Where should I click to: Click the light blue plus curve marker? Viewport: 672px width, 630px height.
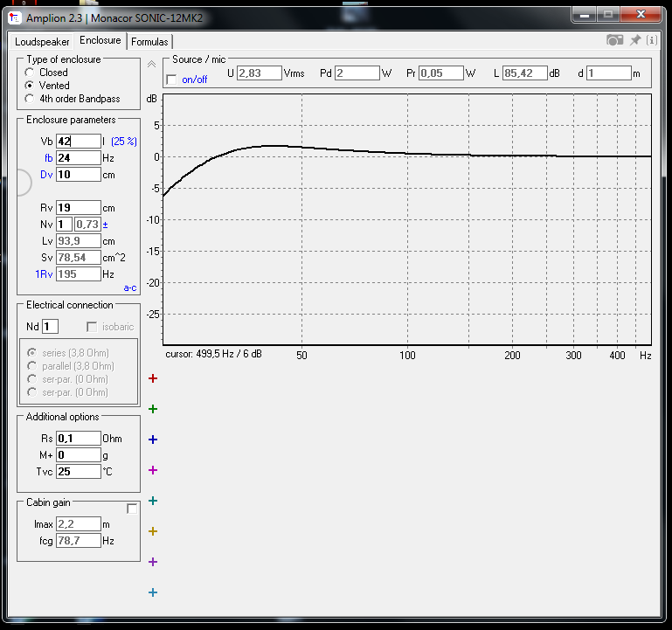153,592
